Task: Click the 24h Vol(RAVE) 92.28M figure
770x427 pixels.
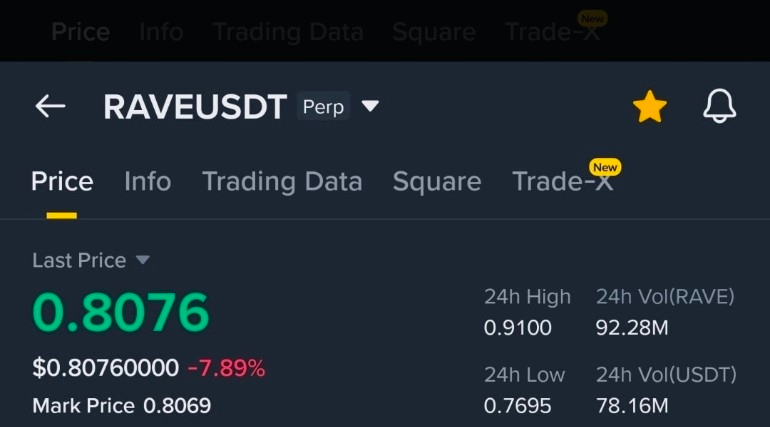Action: [632, 328]
